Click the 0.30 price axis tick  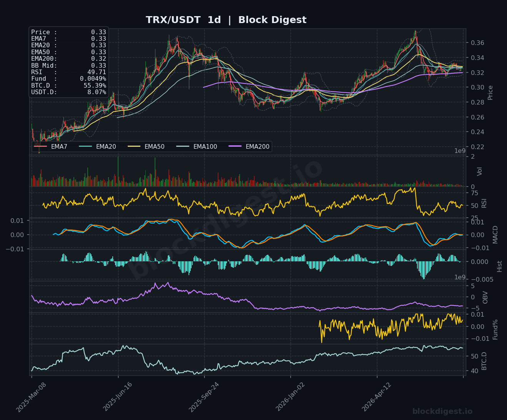[x=477, y=88]
